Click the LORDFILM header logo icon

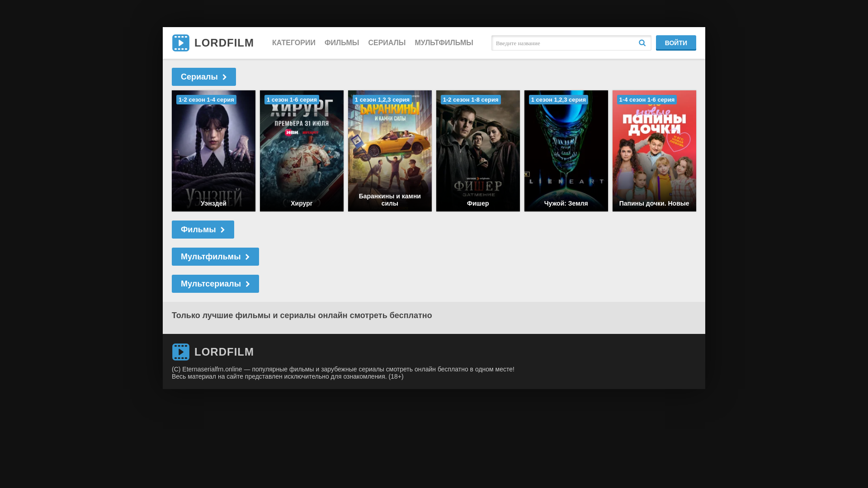tap(181, 43)
